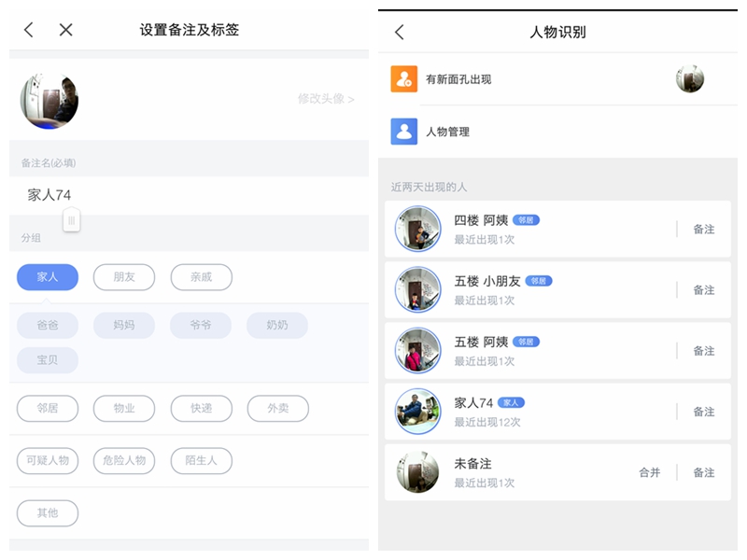
Task: Tap the 五楼 阿姨 avatar
Action: click(417, 351)
